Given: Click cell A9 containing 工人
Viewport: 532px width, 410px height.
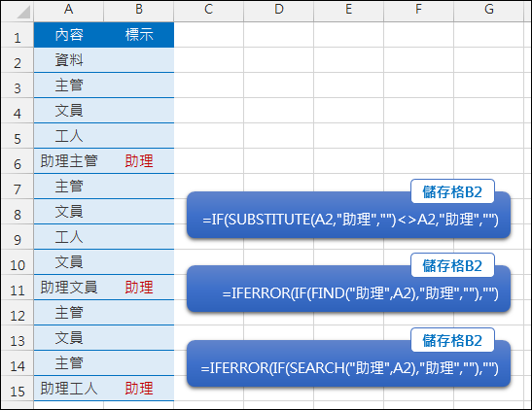Looking at the screenshot, I should click(68, 237).
